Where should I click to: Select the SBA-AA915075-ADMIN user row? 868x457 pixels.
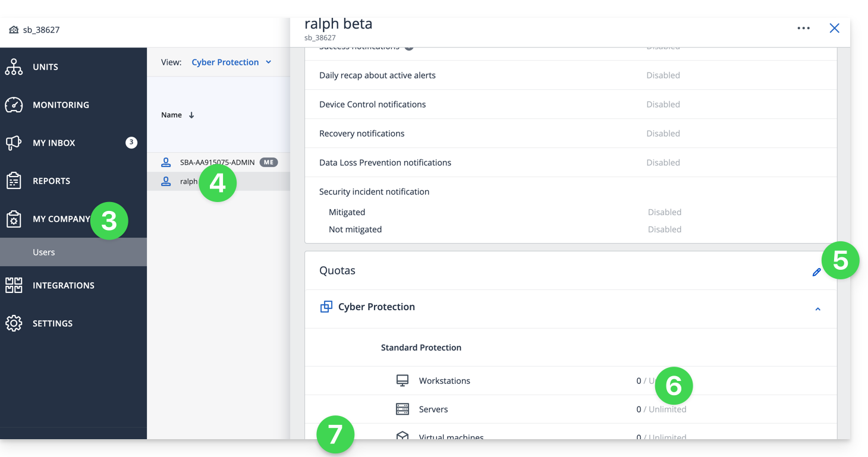coord(217,162)
